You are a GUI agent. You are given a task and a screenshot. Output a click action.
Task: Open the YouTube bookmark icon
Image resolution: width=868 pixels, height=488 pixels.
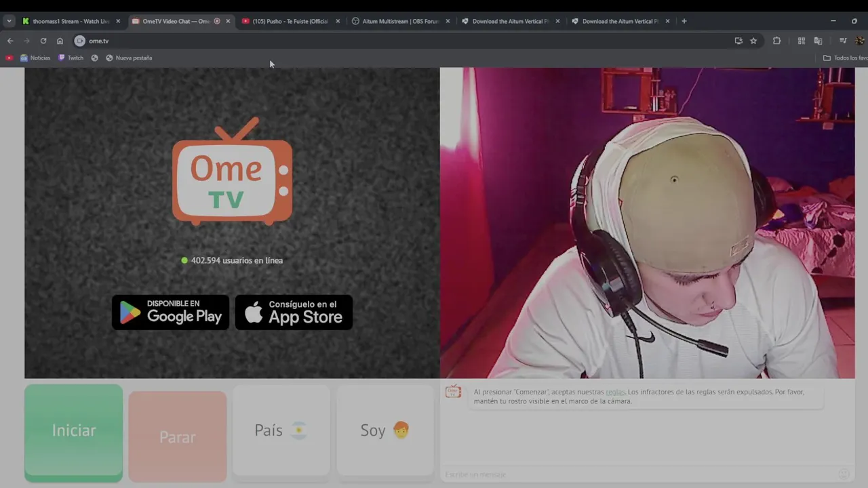[x=9, y=58]
